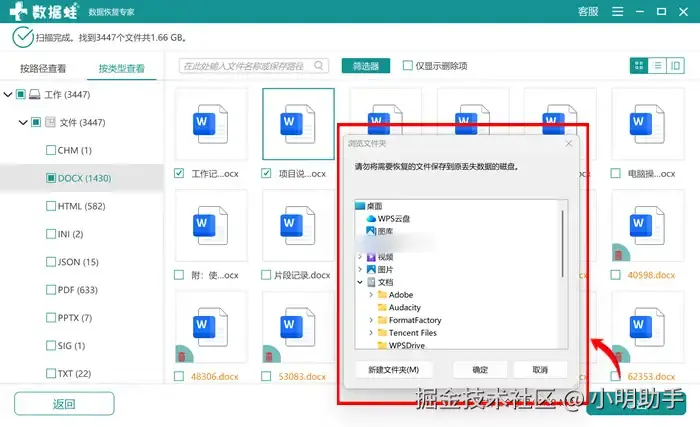Check the HTML (582) file type
The height and width of the screenshot is (427, 700).
pyautogui.click(x=51, y=206)
